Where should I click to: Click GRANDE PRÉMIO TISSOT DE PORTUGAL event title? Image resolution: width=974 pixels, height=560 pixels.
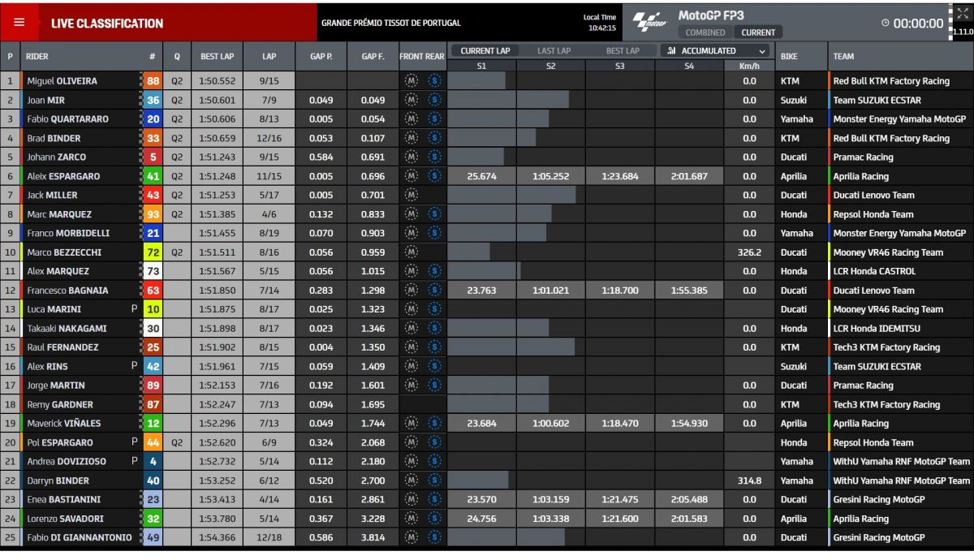coord(390,24)
